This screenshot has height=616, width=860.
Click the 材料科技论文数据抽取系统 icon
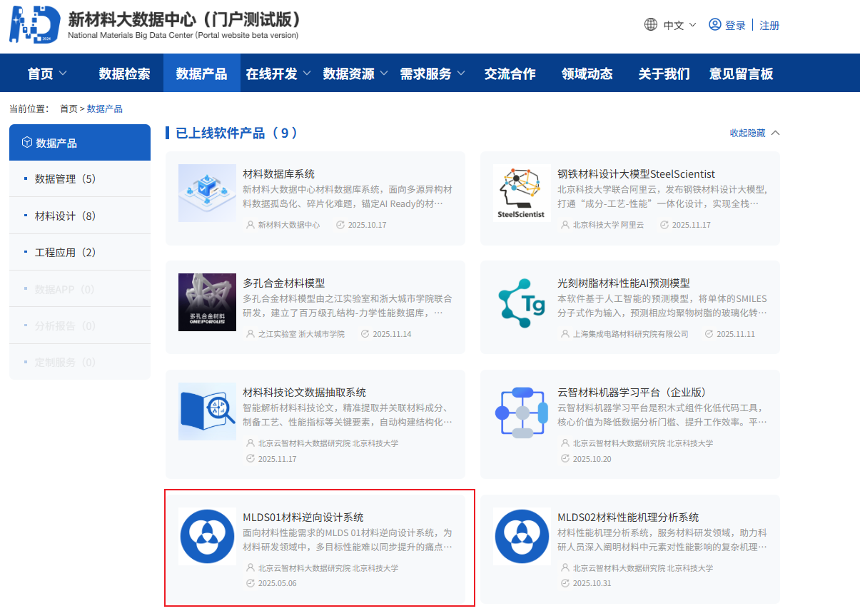point(207,411)
